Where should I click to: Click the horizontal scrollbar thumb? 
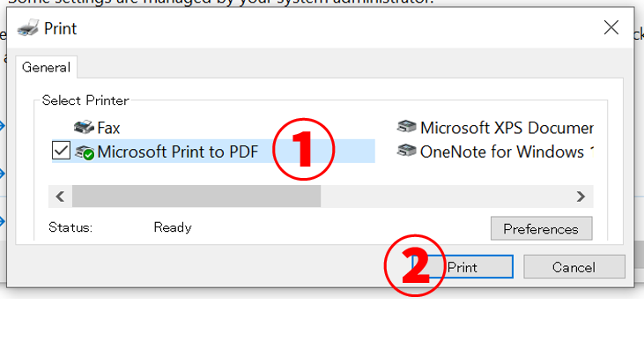196,197
